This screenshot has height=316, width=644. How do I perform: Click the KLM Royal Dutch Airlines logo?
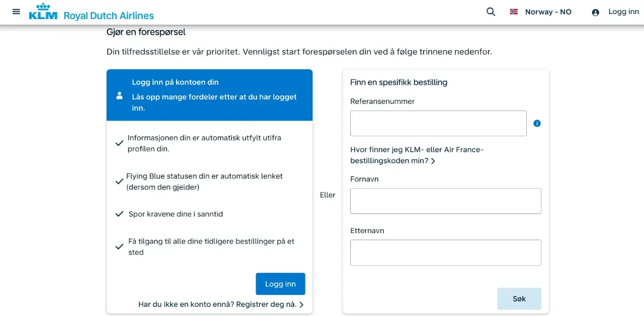92,12
